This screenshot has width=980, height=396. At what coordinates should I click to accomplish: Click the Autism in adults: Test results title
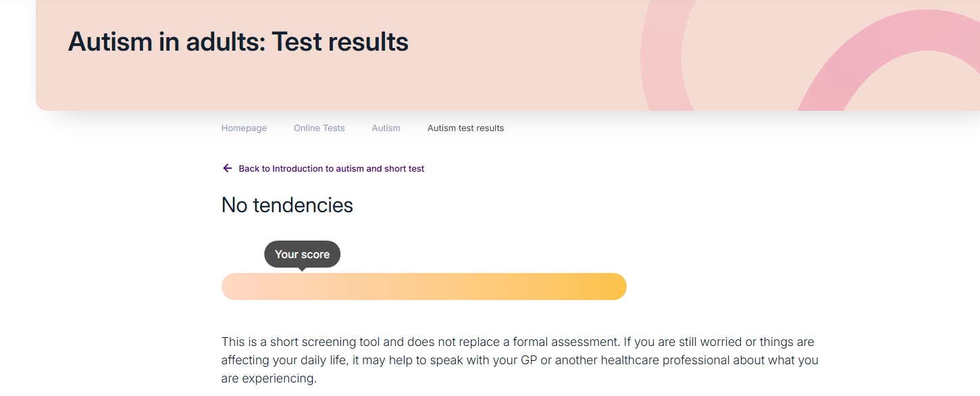(238, 42)
